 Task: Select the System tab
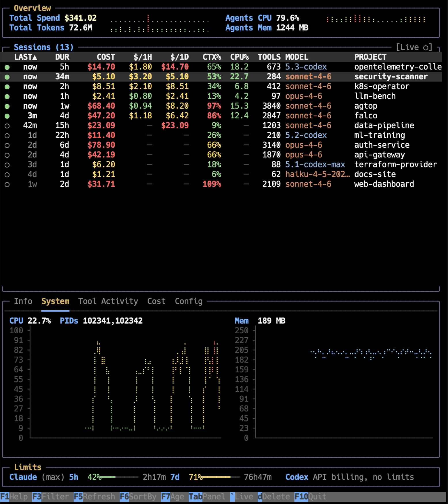click(x=55, y=301)
